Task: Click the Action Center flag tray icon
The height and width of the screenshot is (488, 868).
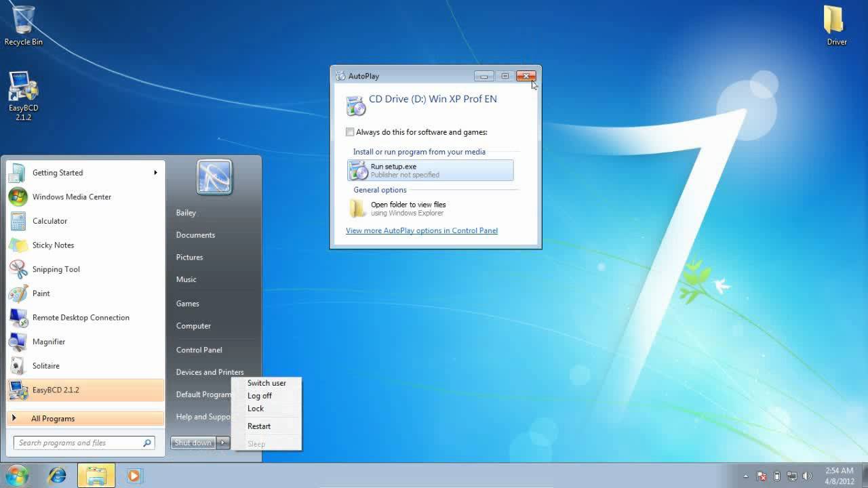Action: pos(762,476)
